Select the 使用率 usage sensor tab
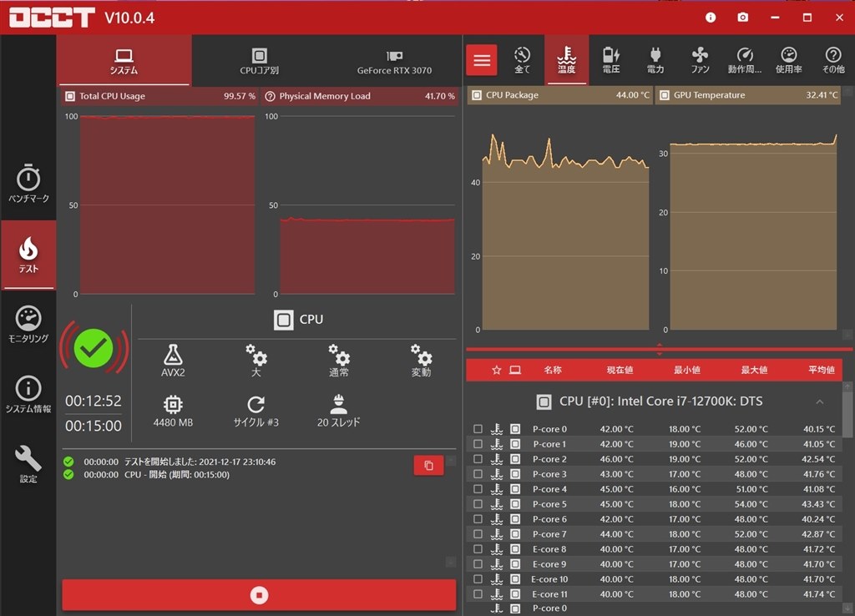The image size is (855, 616). click(x=788, y=60)
